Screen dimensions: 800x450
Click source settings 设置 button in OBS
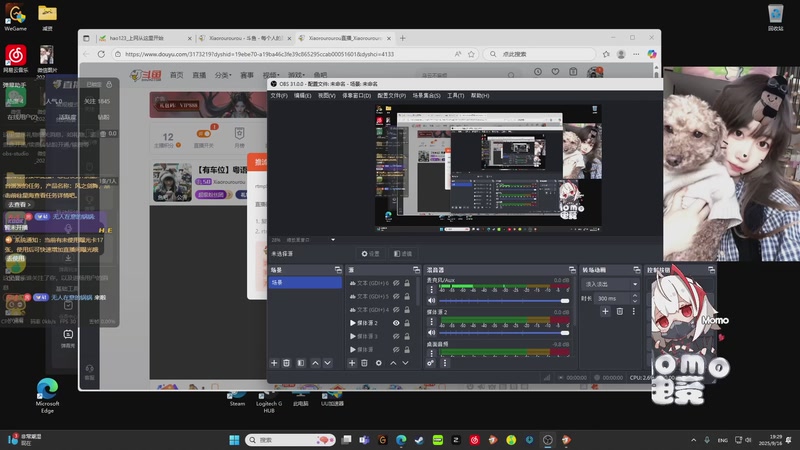[370, 254]
